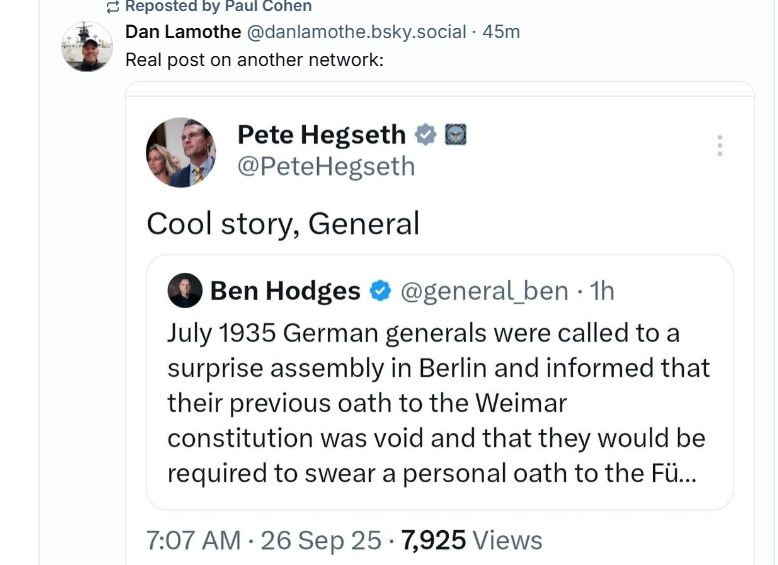The image size is (778, 565).
Task: Open the three-dot more options menu
Action: 718,146
